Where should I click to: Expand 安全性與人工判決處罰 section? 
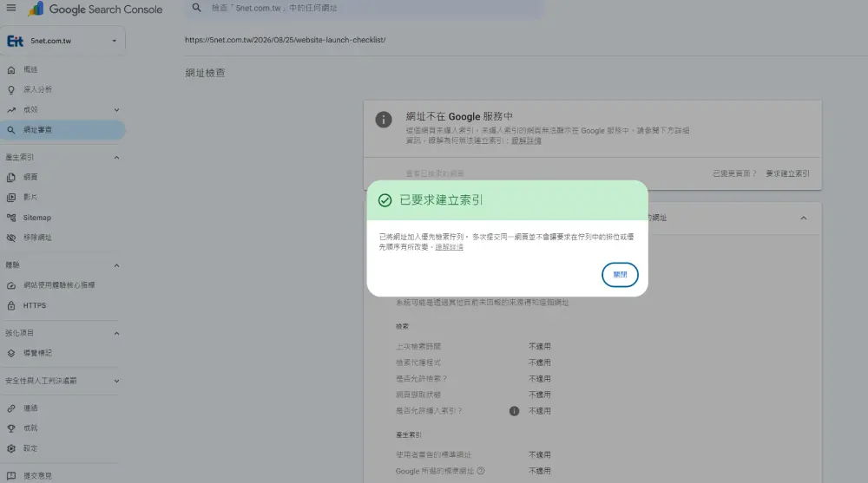point(116,382)
